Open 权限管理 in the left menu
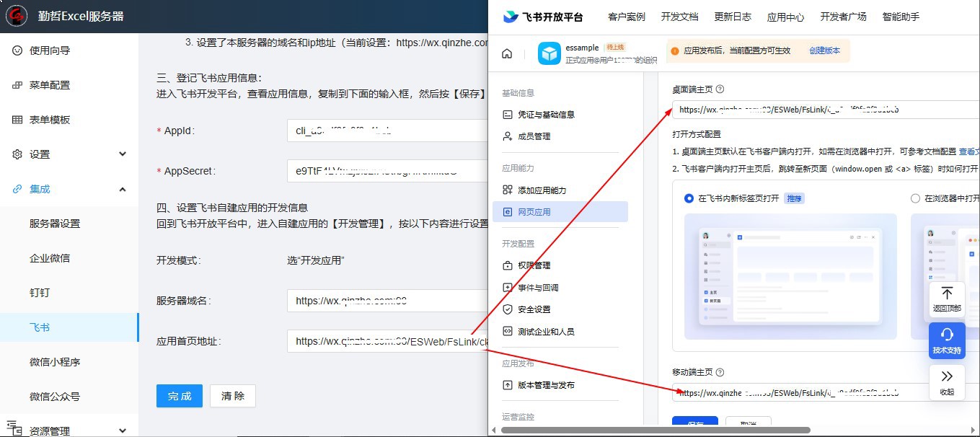The image size is (980, 437). [534, 265]
